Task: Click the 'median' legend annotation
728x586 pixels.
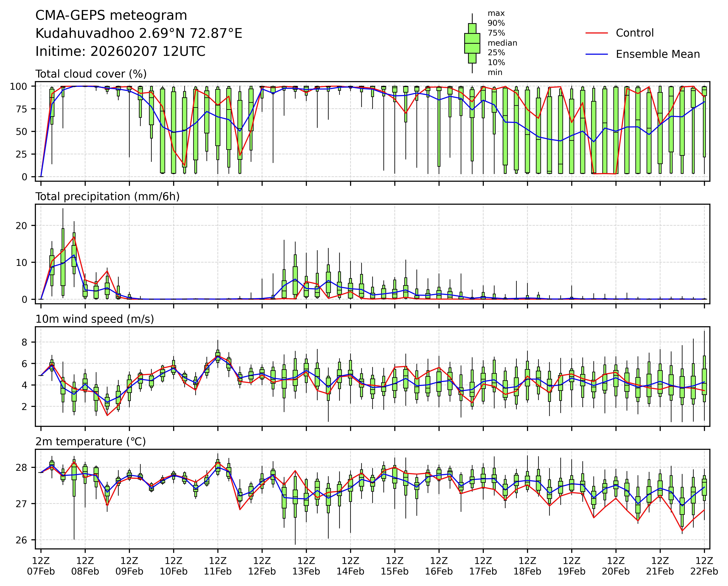Action: [x=502, y=43]
